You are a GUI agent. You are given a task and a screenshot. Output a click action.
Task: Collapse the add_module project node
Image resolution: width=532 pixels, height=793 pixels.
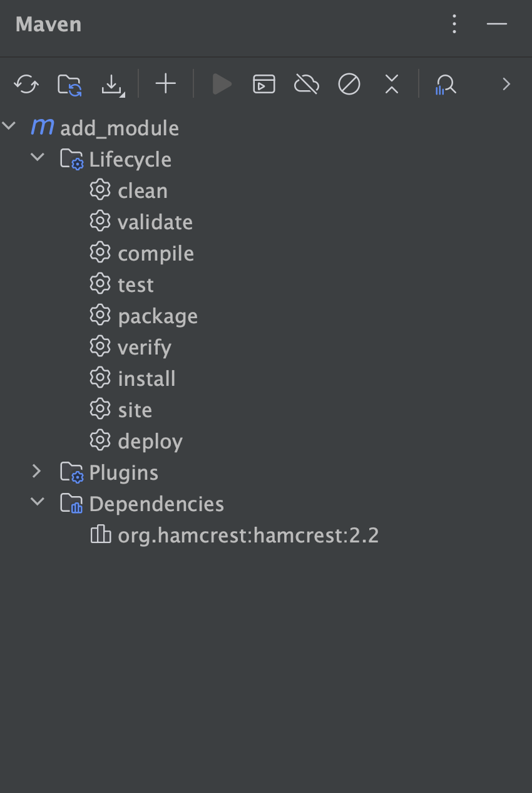tap(9, 125)
